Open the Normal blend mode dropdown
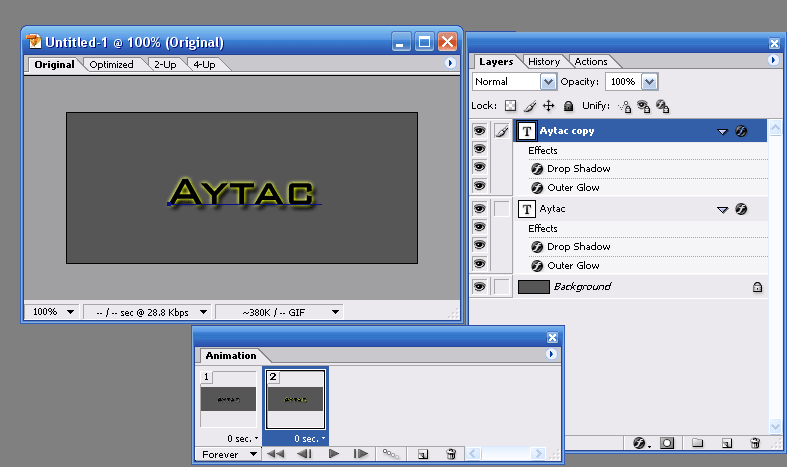This screenshot has height=467, width=787. pos(548,81)
